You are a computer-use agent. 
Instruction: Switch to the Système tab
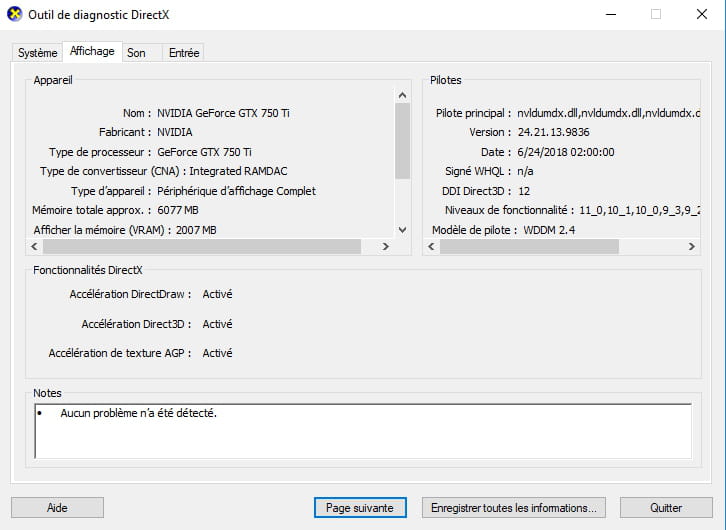coord(38,53)
